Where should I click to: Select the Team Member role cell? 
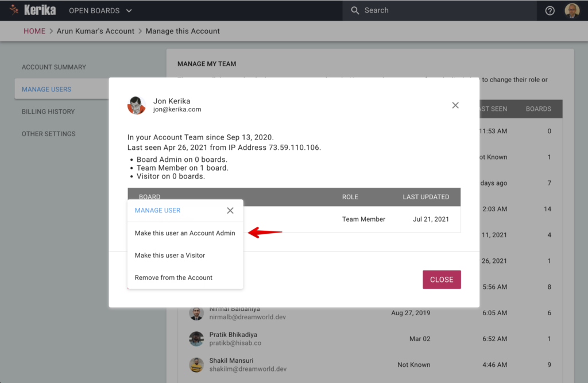[x=363, y=219]
